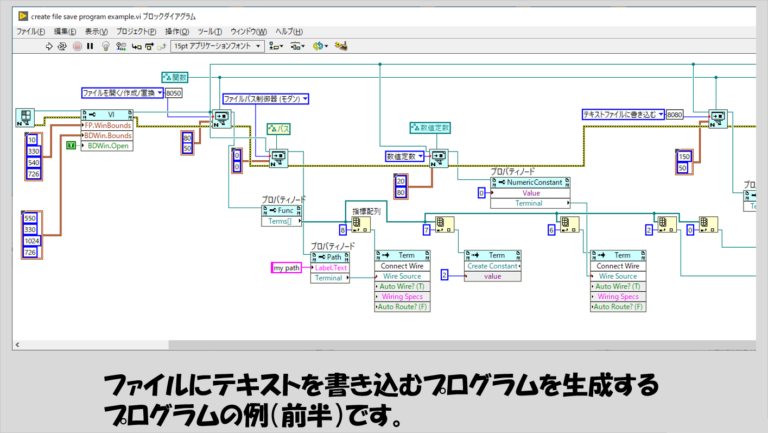Viewport: 768px width, 433px height.
Task: Select the New VI node at the far left
Action: point(25,118)
